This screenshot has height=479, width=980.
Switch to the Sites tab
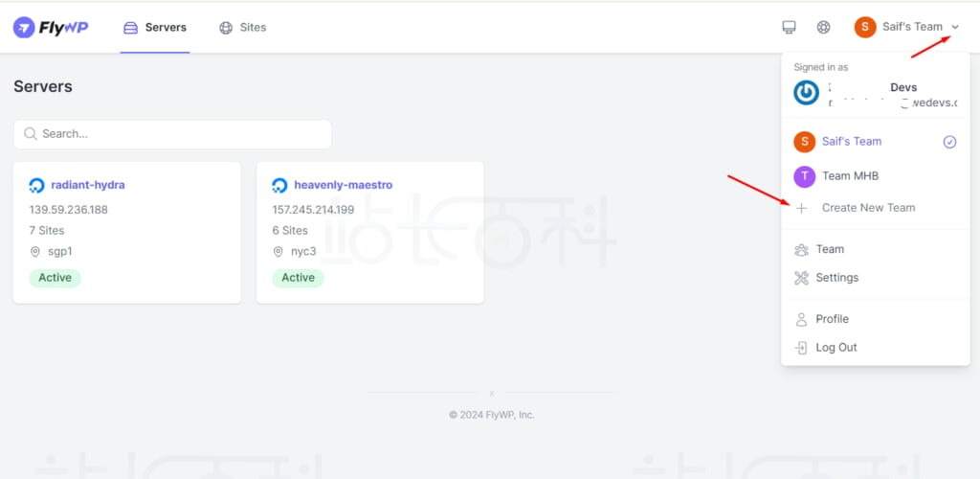pyautogui.click(x=242, y=28)
